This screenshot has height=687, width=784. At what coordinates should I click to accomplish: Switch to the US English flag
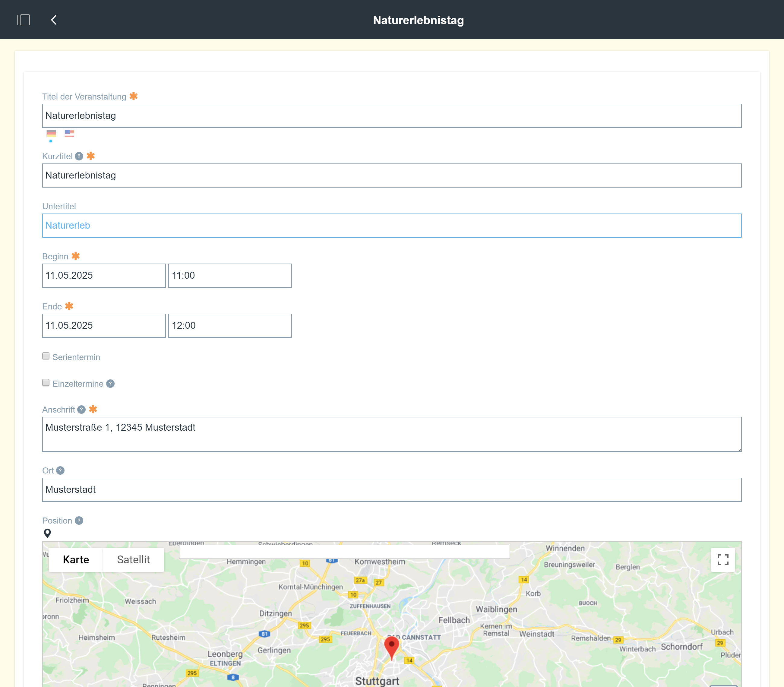coord(69,133)
